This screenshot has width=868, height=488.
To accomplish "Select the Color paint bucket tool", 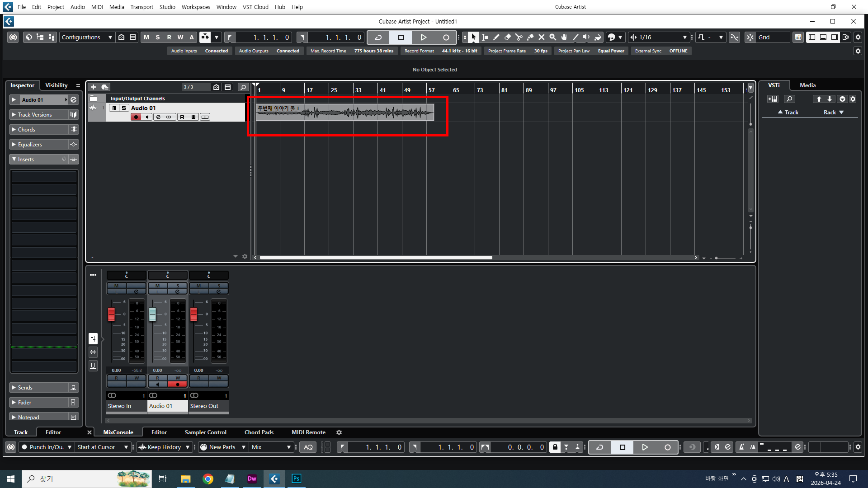I will click(598, 38).
